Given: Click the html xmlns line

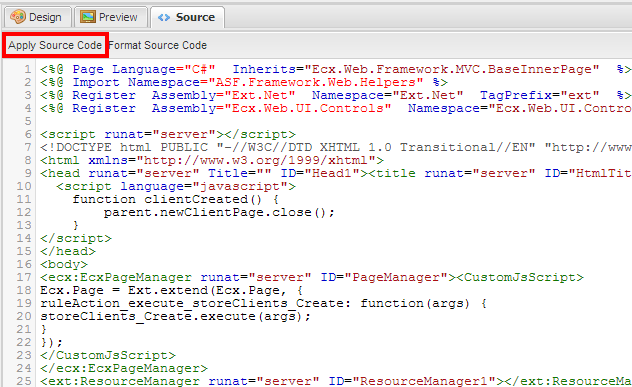Looking at the screenshot, I should coord(212,160).
